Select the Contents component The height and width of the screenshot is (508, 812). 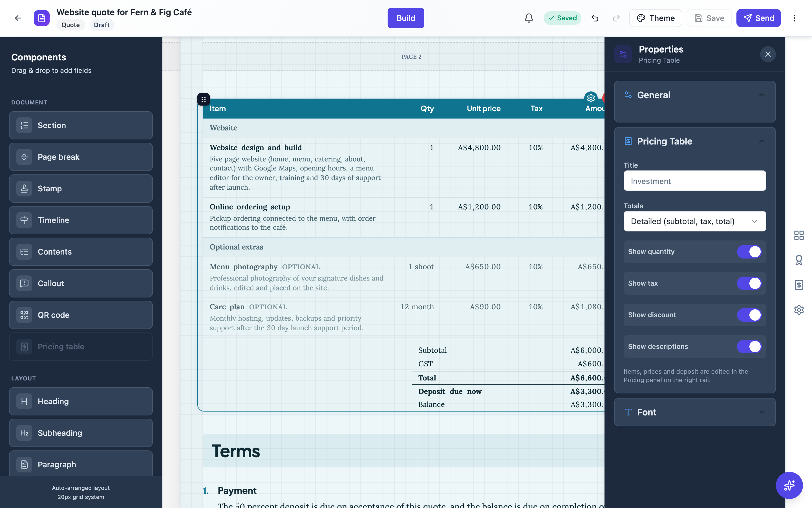pos(81,252)
